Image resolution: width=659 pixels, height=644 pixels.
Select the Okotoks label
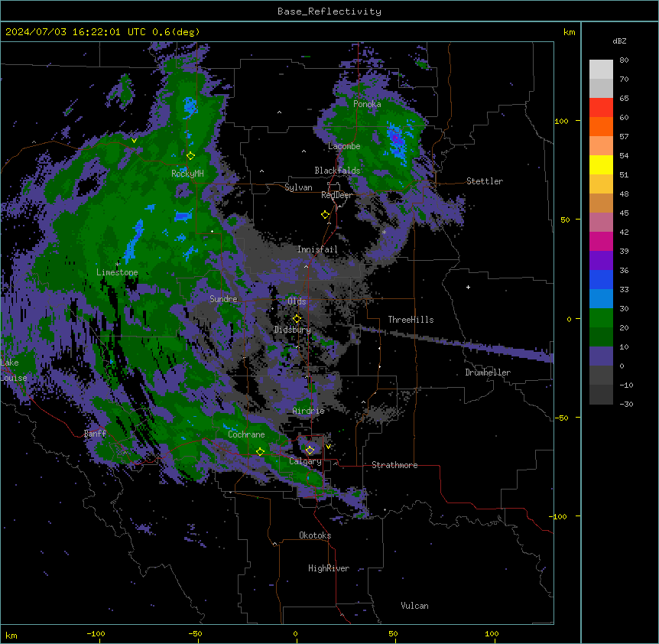(315, 535)
